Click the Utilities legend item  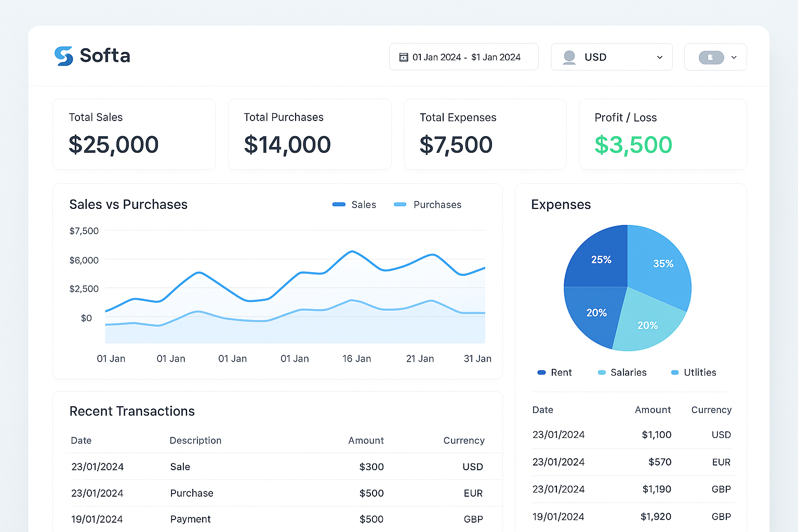point(694,373)
